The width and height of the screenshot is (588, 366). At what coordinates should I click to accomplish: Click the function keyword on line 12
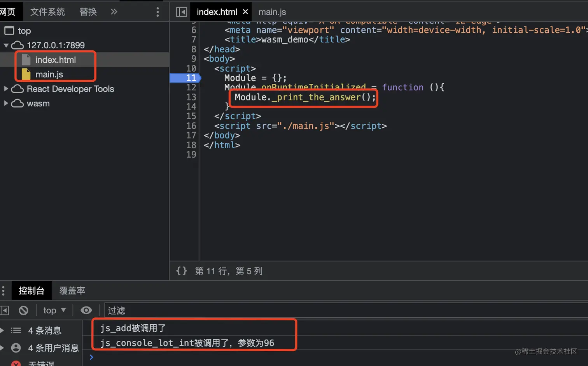pyautogui.click(x=402, y=87)
